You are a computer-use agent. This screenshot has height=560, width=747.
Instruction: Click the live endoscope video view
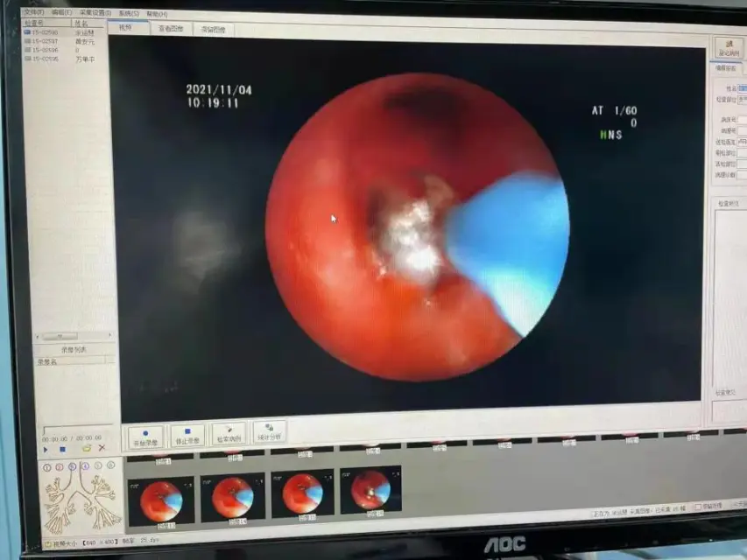click(x=410, y=227)
